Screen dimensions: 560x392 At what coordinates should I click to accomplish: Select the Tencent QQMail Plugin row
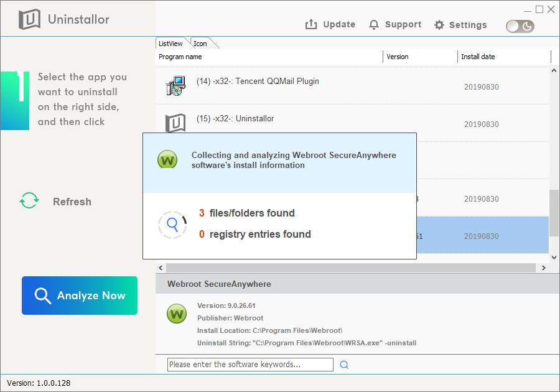352,86
